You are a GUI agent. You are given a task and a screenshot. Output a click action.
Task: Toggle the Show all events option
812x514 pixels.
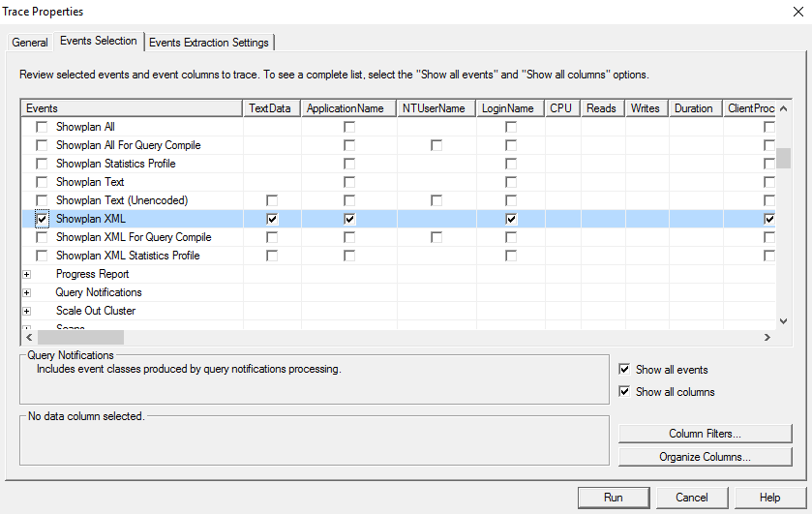(x=624, y=370)
